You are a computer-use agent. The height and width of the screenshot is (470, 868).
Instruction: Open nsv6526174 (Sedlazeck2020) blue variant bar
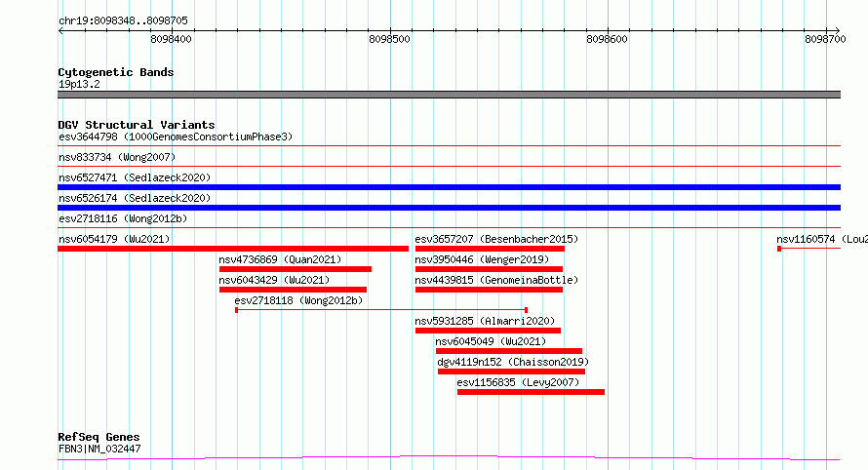[x=449, y=208]
